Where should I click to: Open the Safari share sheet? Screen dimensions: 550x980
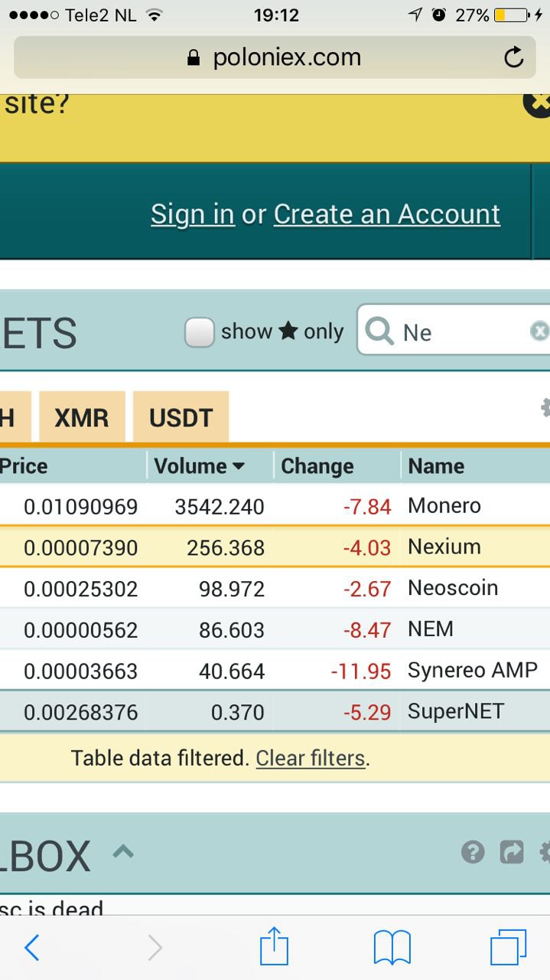click(274, 946)
